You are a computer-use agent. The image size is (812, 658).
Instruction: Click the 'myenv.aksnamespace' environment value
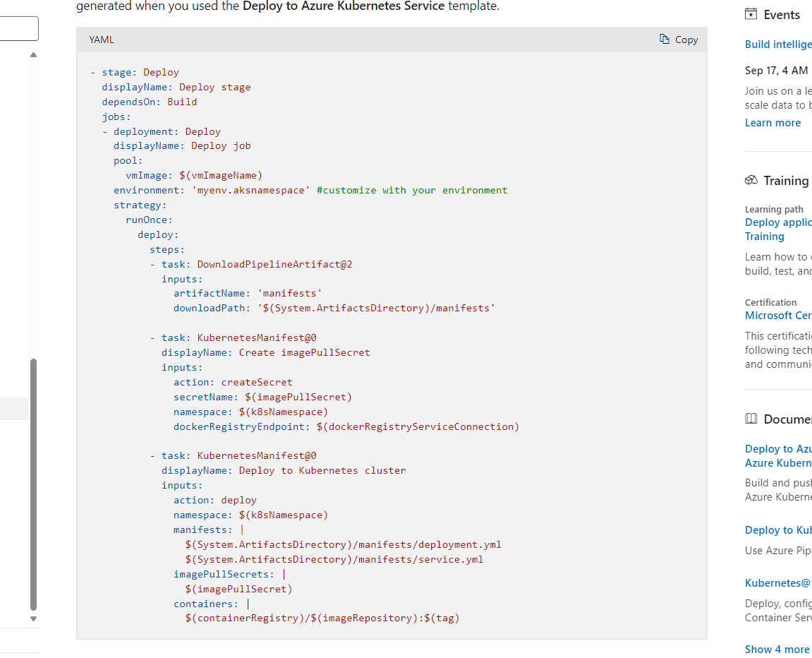coord(250,190)
